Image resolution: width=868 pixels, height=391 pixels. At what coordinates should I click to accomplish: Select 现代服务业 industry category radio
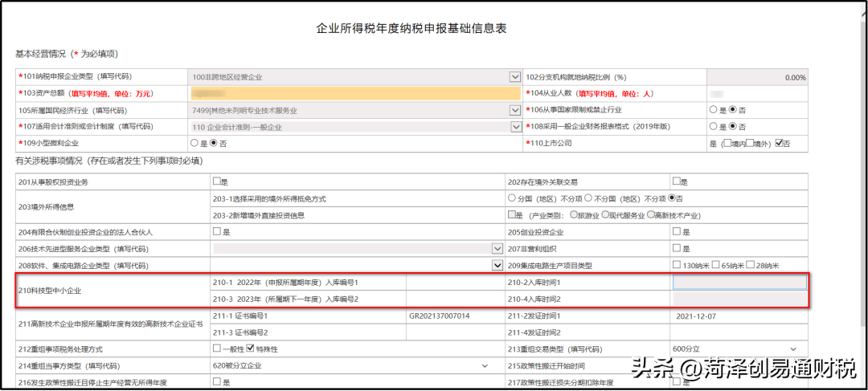pyautogui.click(x=606, y=214)
